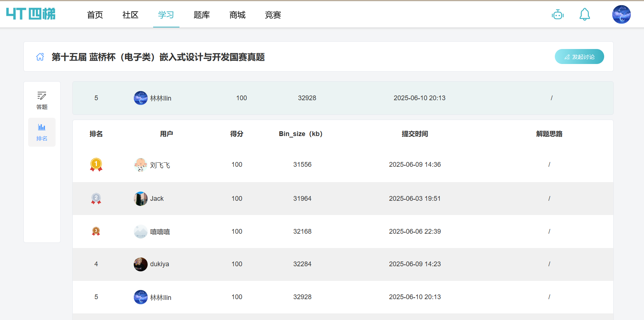Open 林林llin's avatar in highlighted top row
Viewport: 644px width, 320px height.
[x=141, y=98]
